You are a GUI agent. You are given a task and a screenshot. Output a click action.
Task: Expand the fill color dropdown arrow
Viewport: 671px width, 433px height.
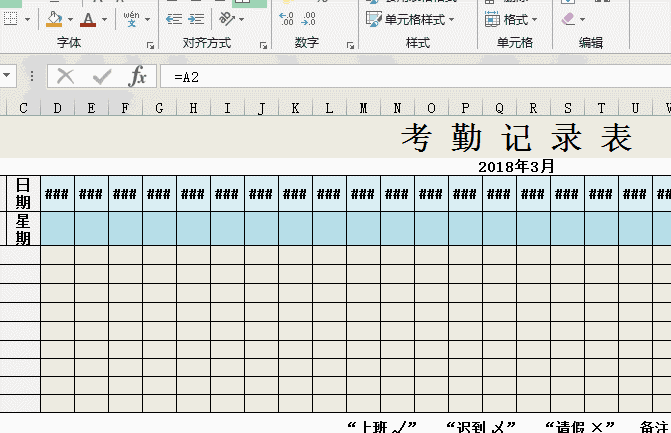(x=70, y=19)
